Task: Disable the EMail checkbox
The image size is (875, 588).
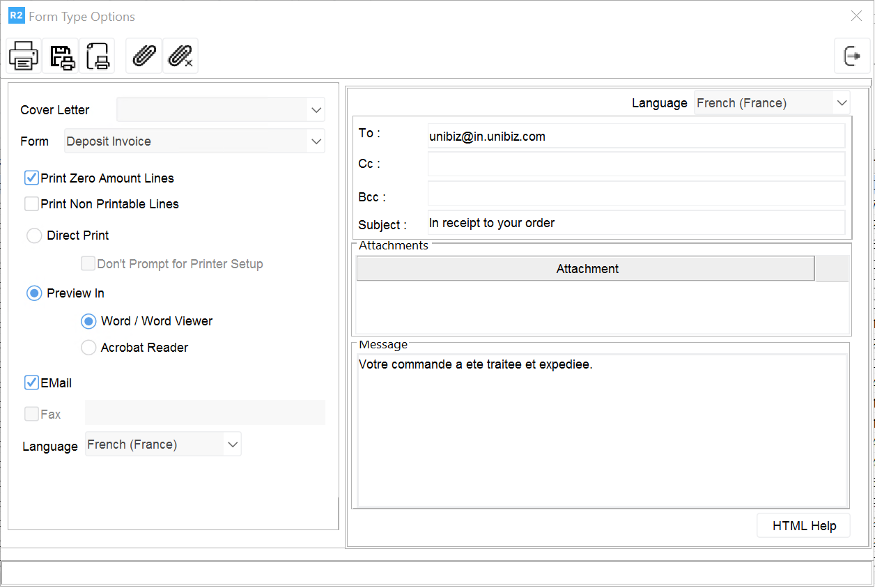Action: coord(31,383)
